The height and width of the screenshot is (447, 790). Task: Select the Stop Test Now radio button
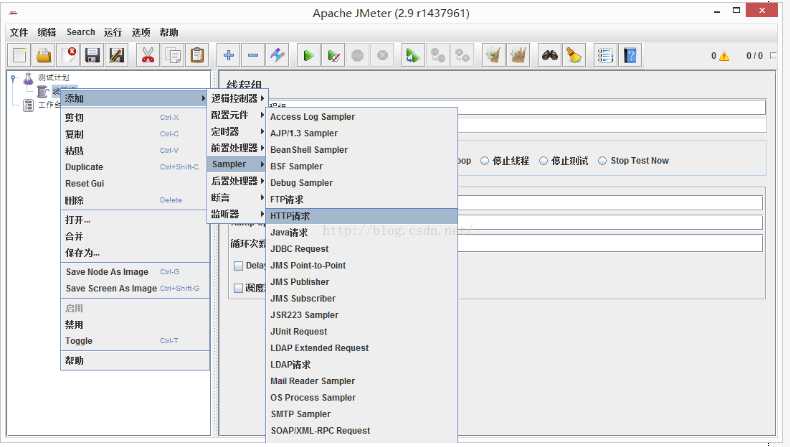pos(602,161)
